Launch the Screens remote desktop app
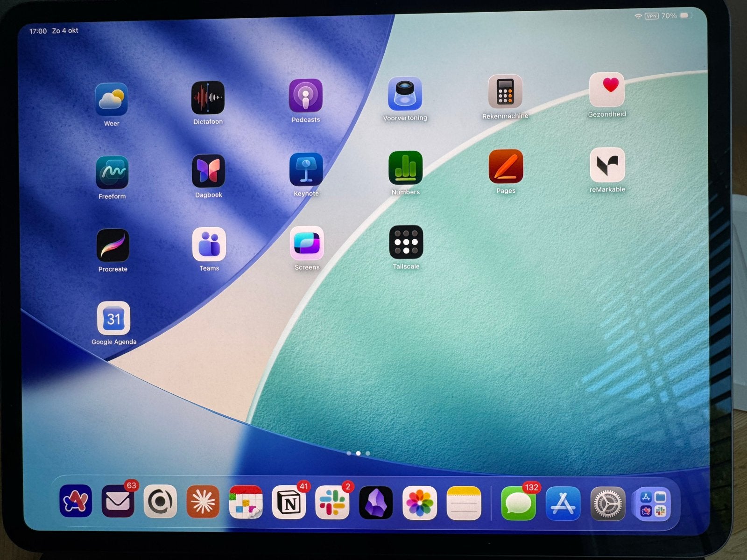 [x=307, y=243]
